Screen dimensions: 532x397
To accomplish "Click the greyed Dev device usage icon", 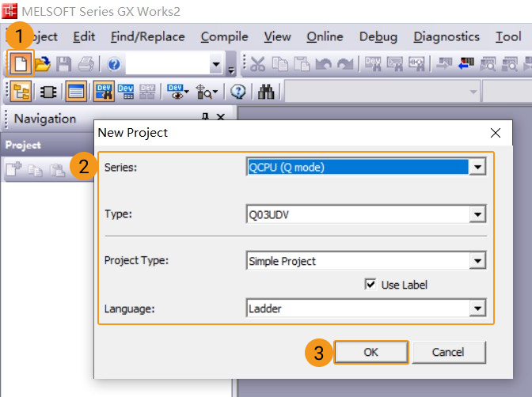I will point(147,92).
